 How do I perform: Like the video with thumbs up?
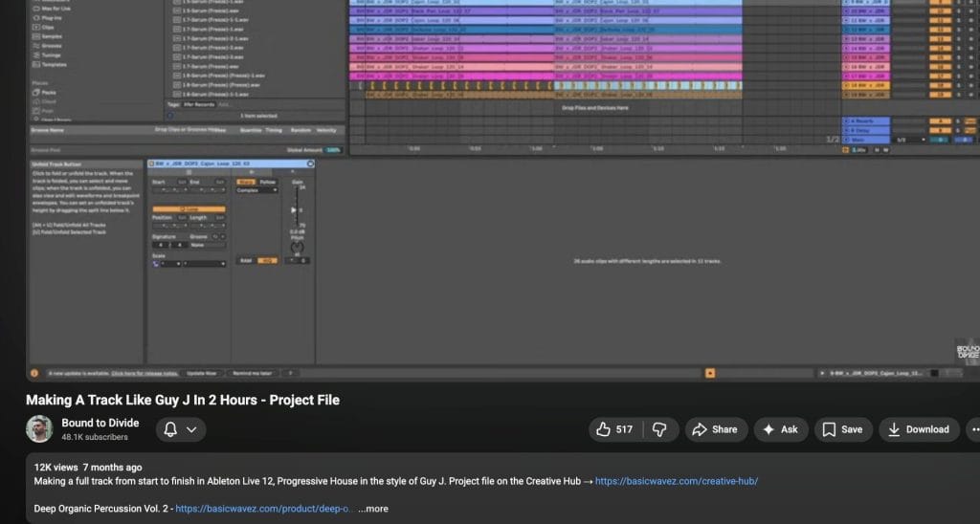coord(614,429)
